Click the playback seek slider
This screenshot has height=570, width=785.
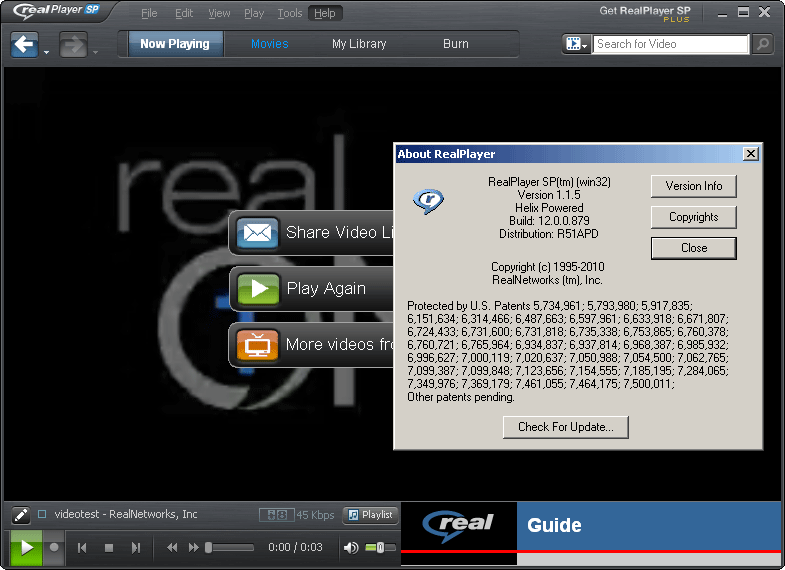[x=229, y=548]
